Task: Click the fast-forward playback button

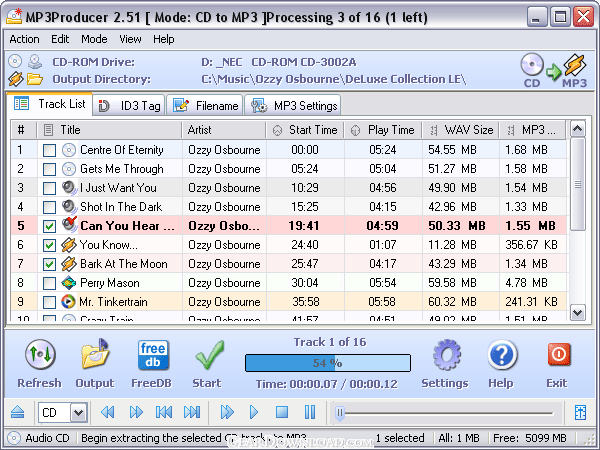Action: point(136,412)
